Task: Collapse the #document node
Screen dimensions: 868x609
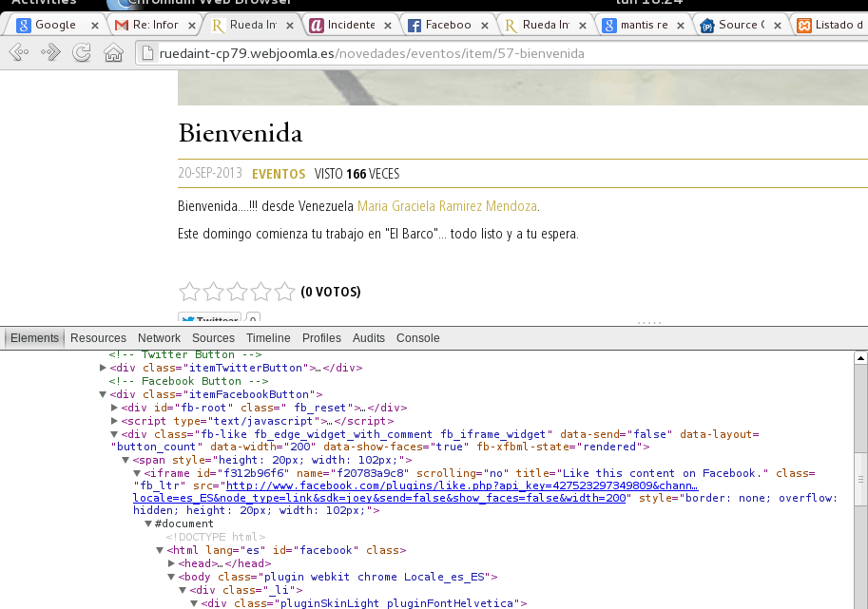Action: point(148,523)
